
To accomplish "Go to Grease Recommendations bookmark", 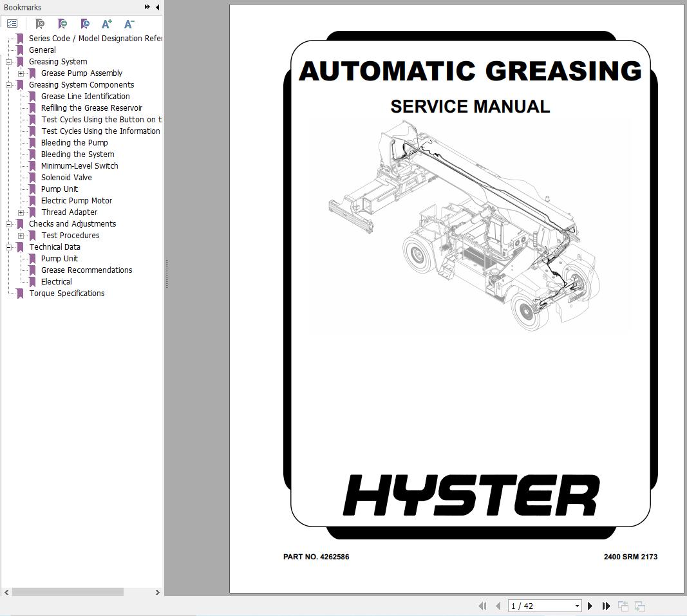I will (x=86, y=270).
